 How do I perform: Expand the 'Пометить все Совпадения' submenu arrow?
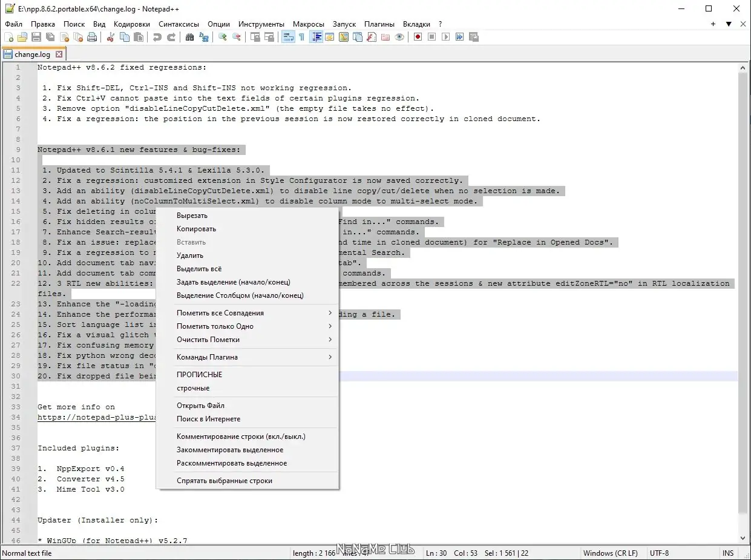click(330, 313)
